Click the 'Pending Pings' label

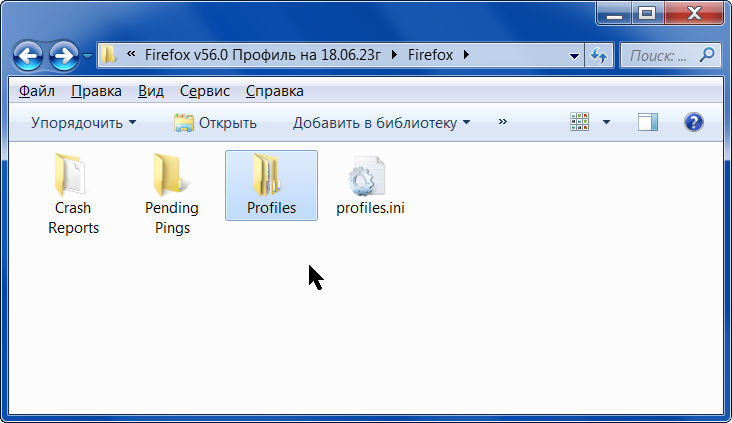coord(172,218)
